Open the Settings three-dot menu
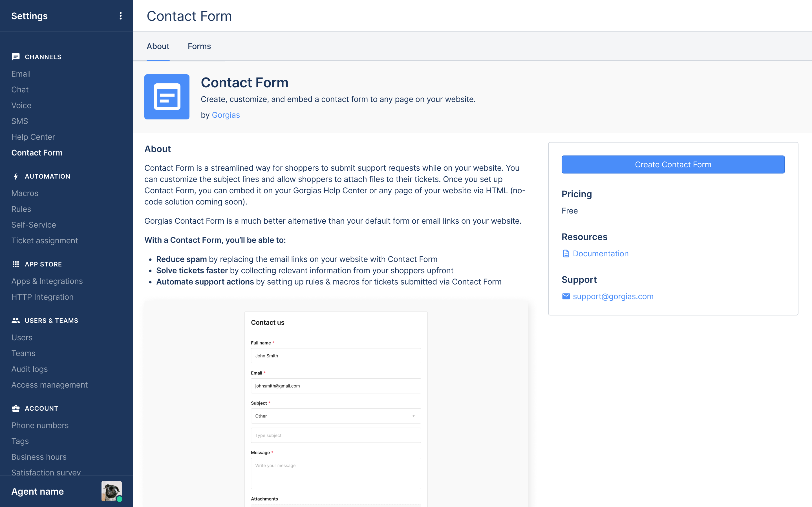 (120, 16)
